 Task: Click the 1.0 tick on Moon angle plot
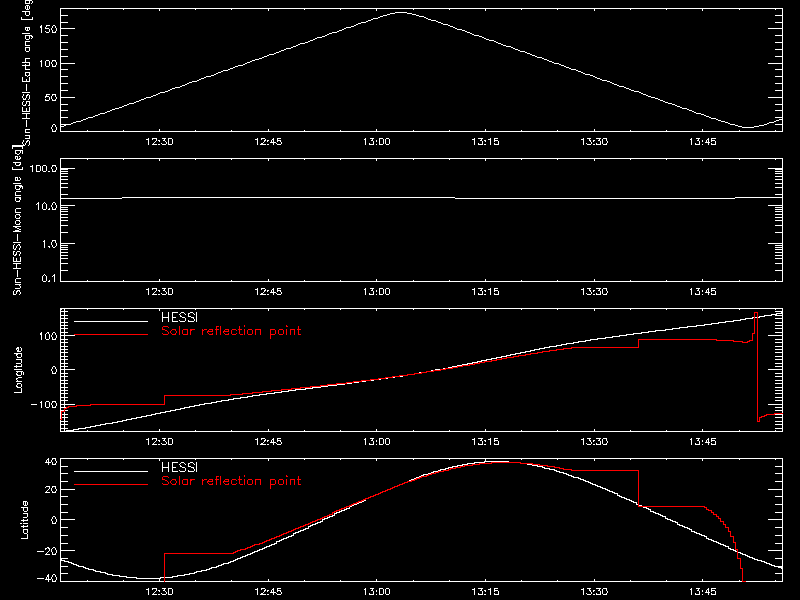(49, 244)
